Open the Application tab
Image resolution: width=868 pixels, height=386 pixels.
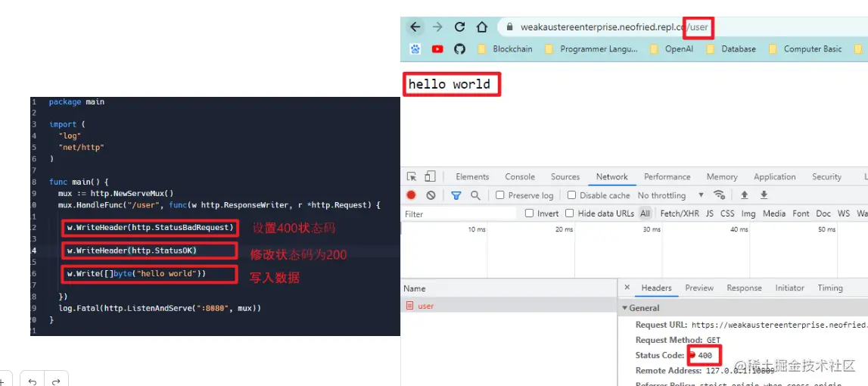click(774, 176)
